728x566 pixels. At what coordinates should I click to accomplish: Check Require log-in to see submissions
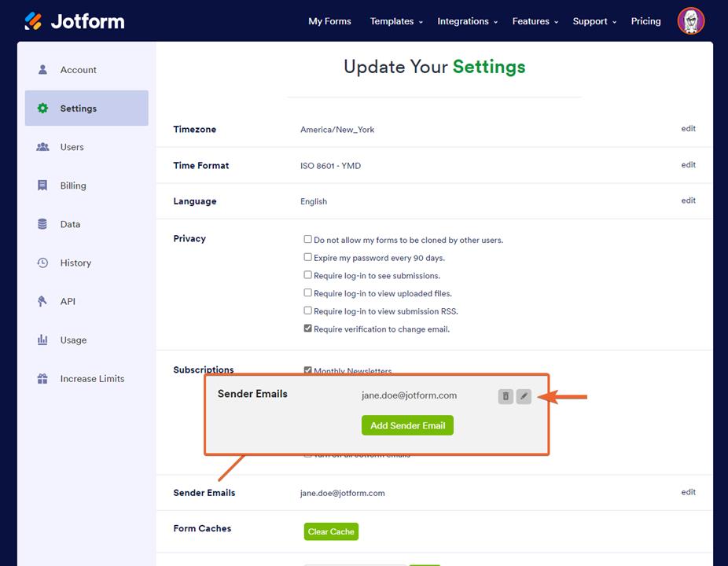(307, 275)
